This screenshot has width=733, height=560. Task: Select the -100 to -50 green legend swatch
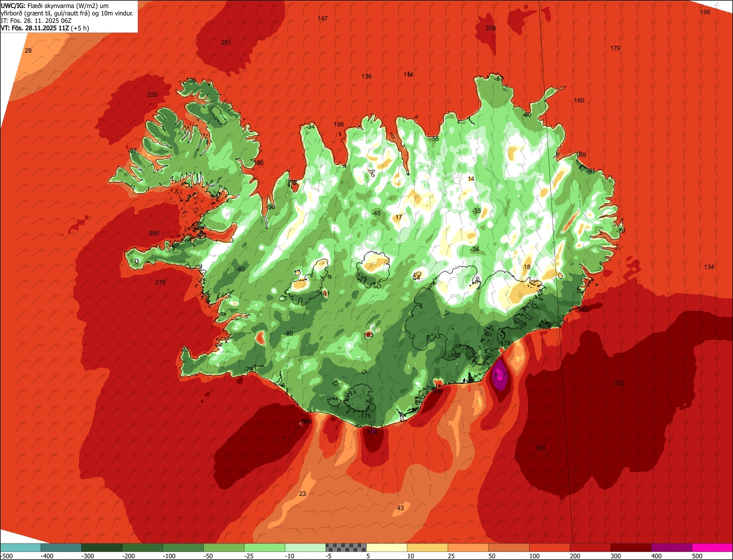(x=183, y=547)
